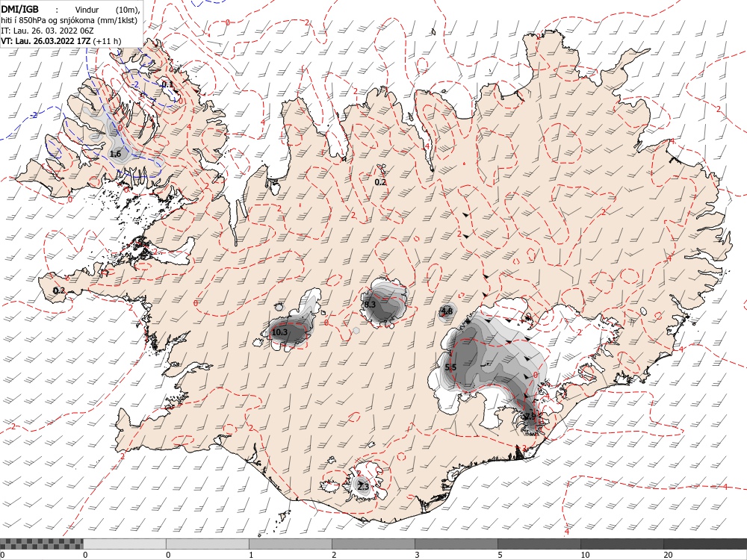Screen dimensions: 747x560
Task: Click the legend swatch between 10 and 20
Action: tap(622, 544)
